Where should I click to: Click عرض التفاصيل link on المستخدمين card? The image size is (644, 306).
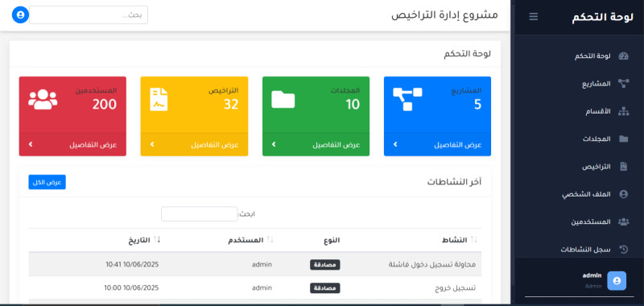point(93,145)
